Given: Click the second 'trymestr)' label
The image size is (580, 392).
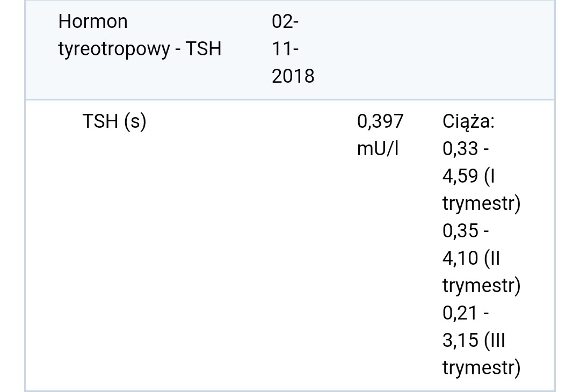Looking at the screenshot, I should pos(482,286).
